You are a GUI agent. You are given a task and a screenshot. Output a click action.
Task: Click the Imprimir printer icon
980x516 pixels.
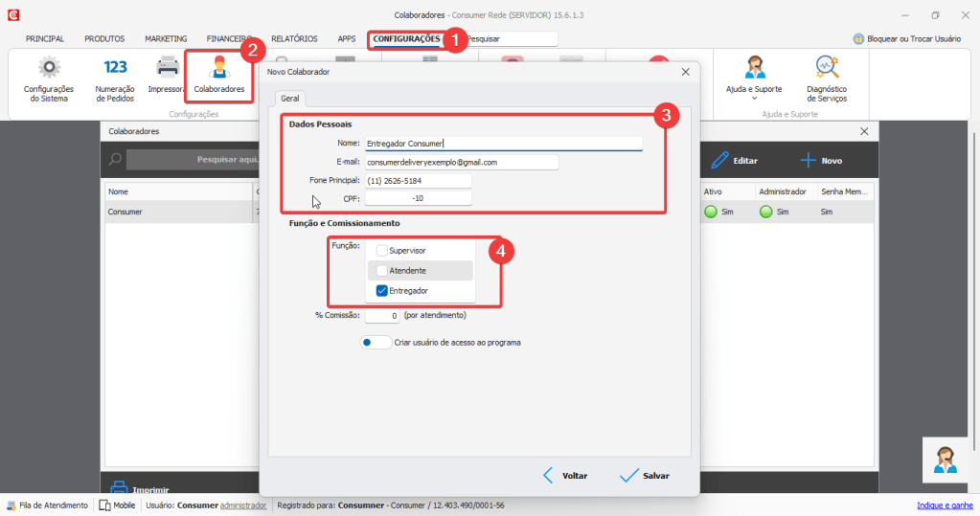[120, 487]
